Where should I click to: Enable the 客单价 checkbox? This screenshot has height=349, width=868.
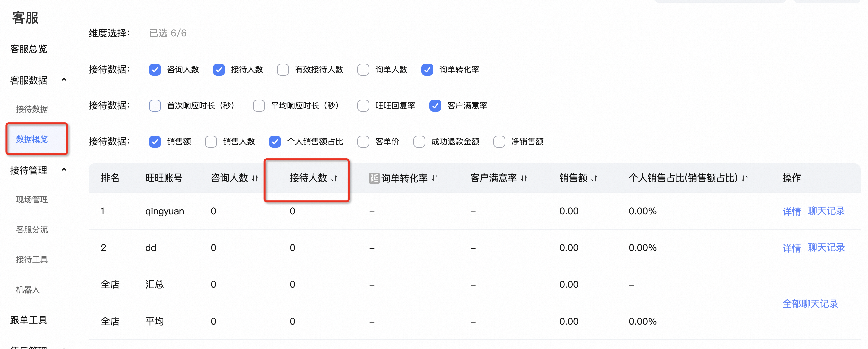(363, 142)
